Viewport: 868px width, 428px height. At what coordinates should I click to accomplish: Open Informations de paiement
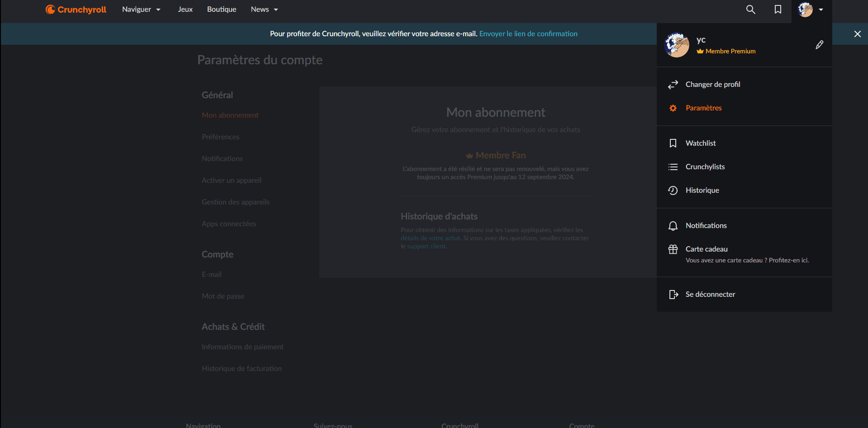coord(242,347)
